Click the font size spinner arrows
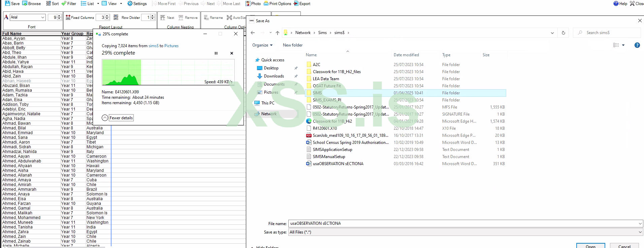The image size is (644, 248). (x=60, y=17)
